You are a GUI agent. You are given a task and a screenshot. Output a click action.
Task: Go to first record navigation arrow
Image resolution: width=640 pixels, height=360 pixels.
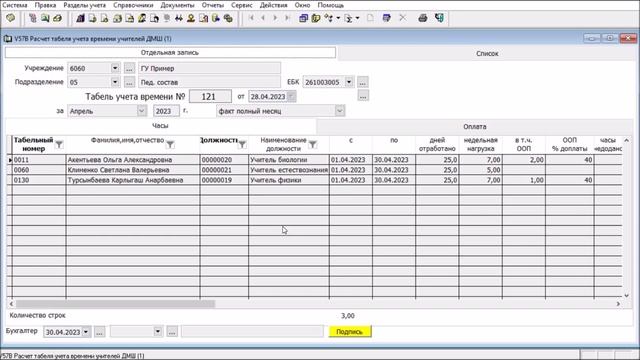(x=251, y=18)
